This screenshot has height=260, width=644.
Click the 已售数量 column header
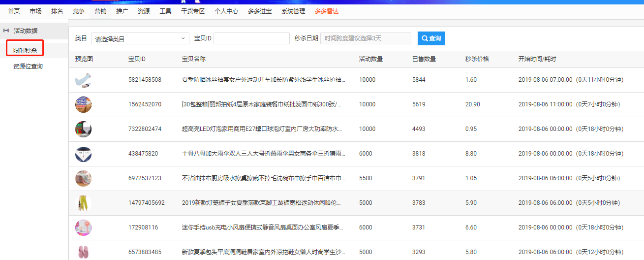pyautogui.click(x=424, y=59)
